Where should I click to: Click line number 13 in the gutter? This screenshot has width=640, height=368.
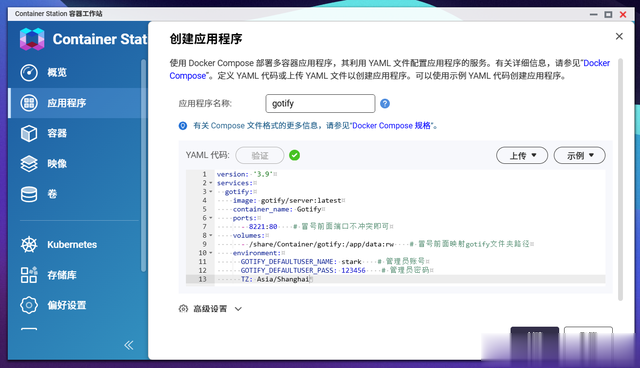click(x=202, y=279)
